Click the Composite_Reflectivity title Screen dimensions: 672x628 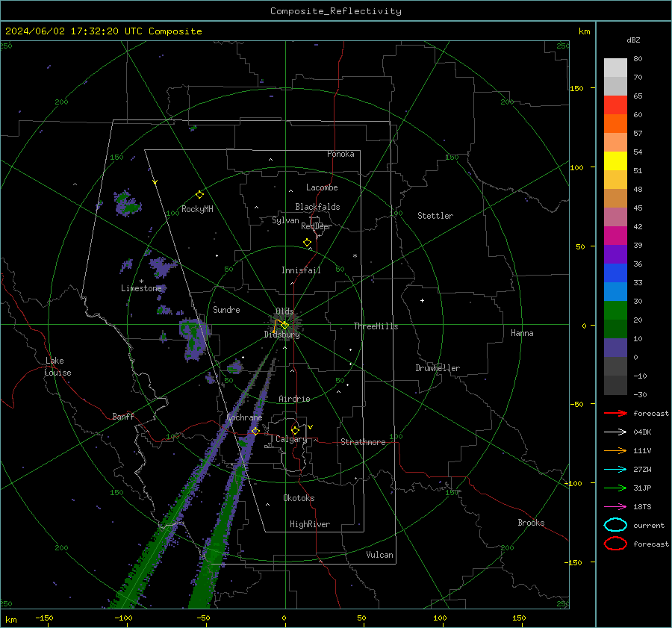[335, 11]
